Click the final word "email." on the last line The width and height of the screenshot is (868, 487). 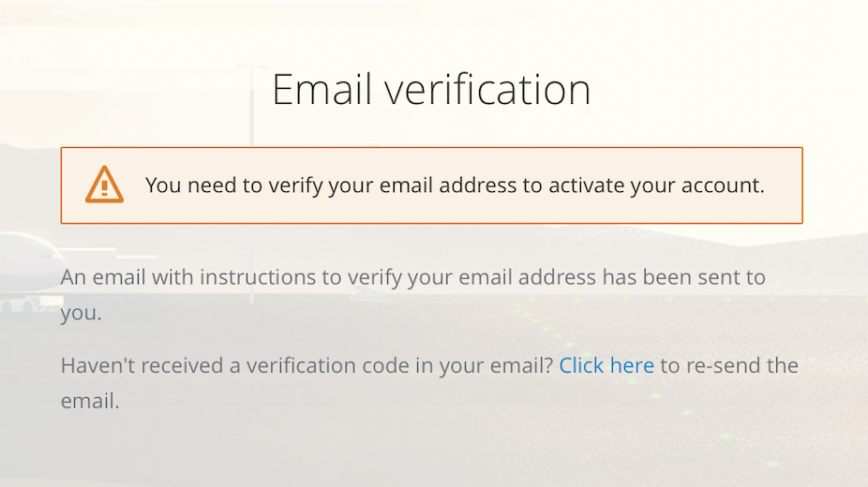90,401
